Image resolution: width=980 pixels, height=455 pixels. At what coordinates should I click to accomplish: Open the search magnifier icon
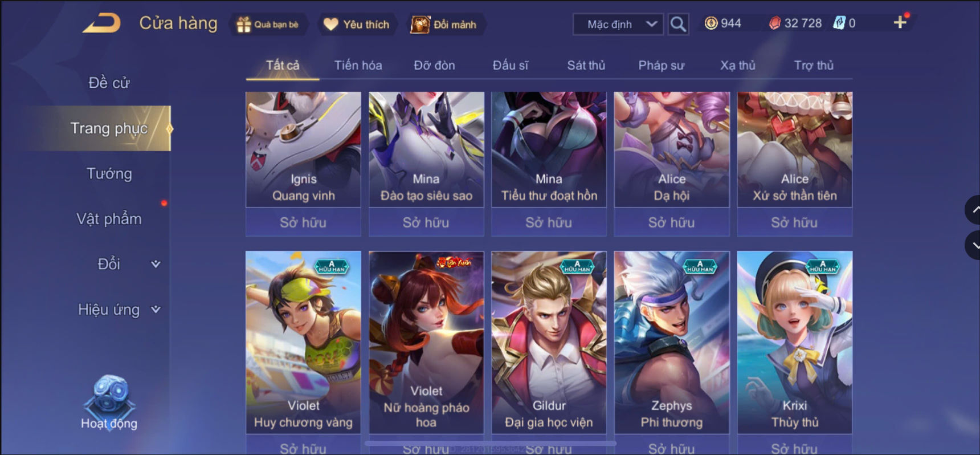tap(677, 24)
